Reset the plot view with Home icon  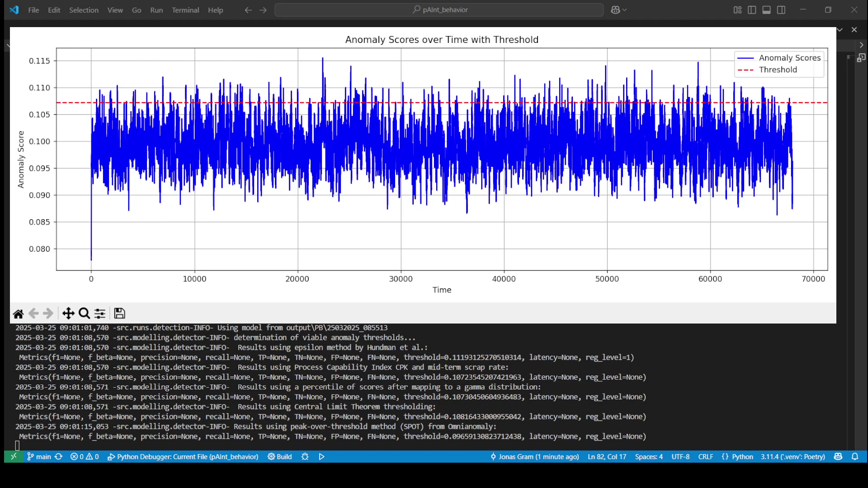[x=18, y=314]
